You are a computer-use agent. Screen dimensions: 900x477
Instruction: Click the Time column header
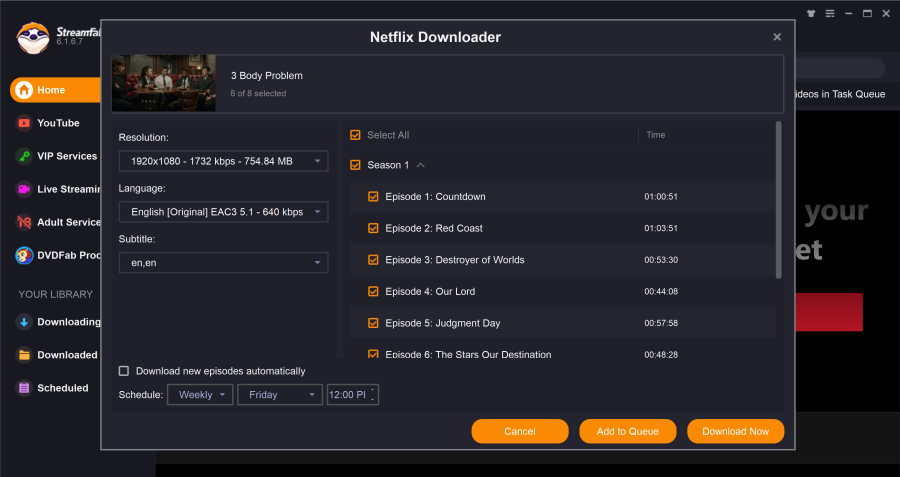(x=655, y=135)
